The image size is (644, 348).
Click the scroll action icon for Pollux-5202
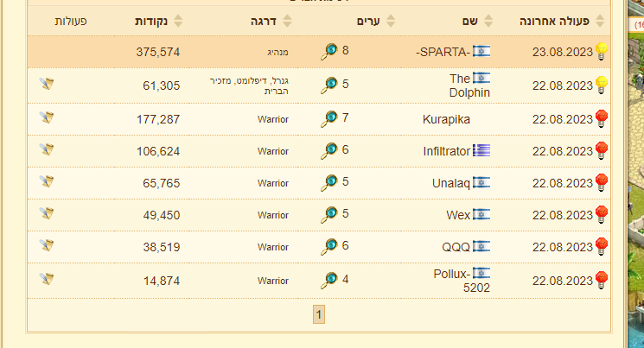[x=47, y=279]
